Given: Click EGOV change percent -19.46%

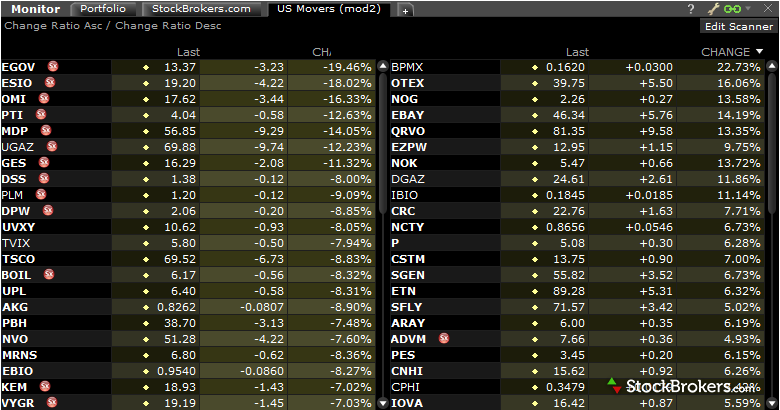Looking at the screenshot, I should pos(347,67).
